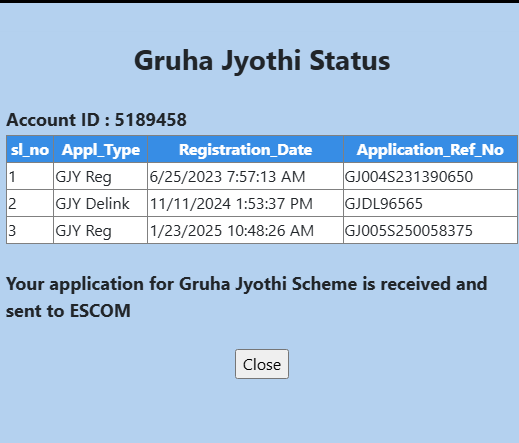Click date 1/23/2025 10:48:26 AM

[232, 231]
